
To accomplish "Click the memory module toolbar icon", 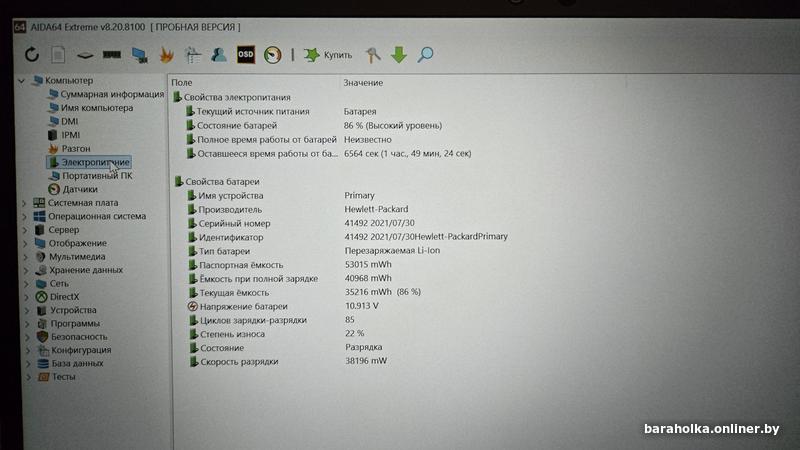I will (112, 55).
